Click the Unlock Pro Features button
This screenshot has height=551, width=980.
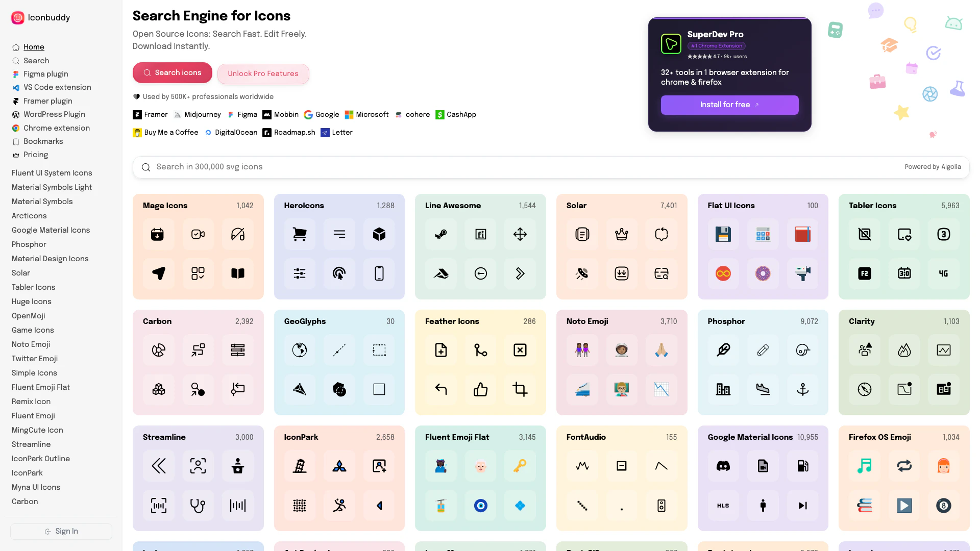pyautogui.click(x=263, y=73)
